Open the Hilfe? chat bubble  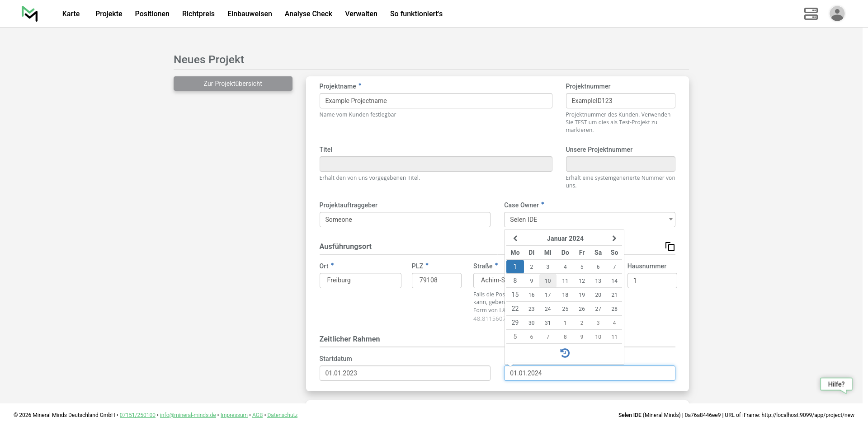click(x=836, y=384)
